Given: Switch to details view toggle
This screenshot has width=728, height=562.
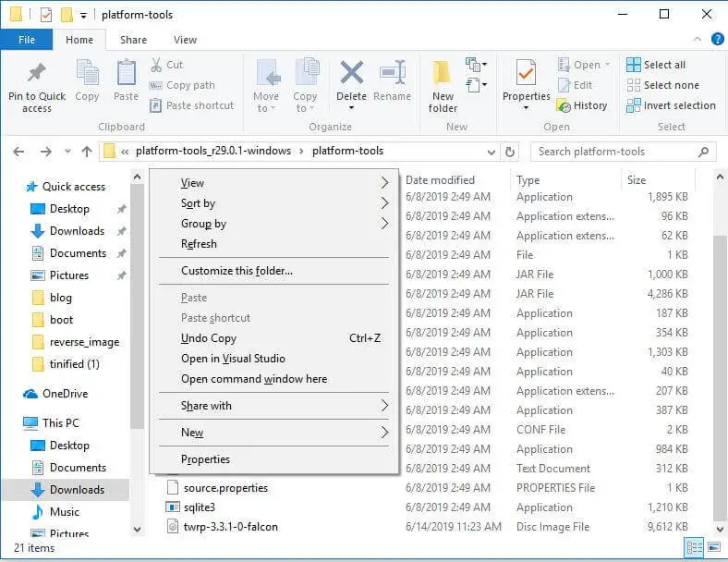Looking at the screenshot, I should tap(695, 548).
